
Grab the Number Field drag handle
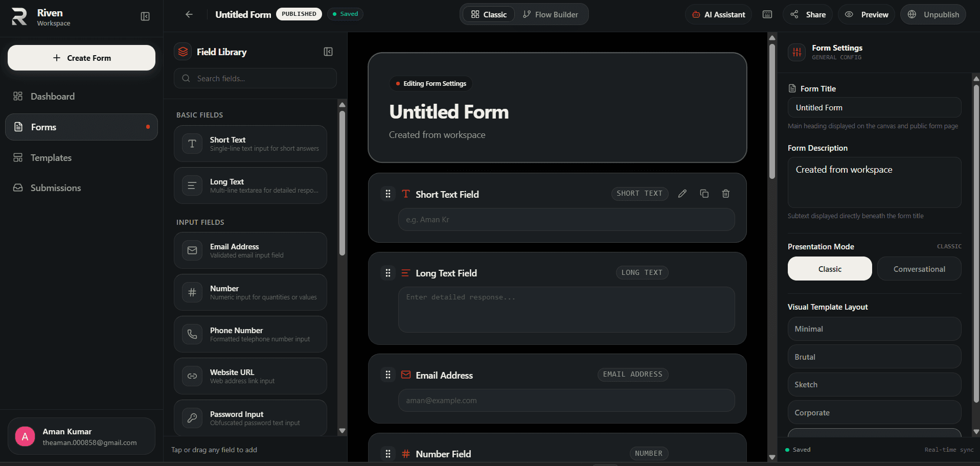388,454
